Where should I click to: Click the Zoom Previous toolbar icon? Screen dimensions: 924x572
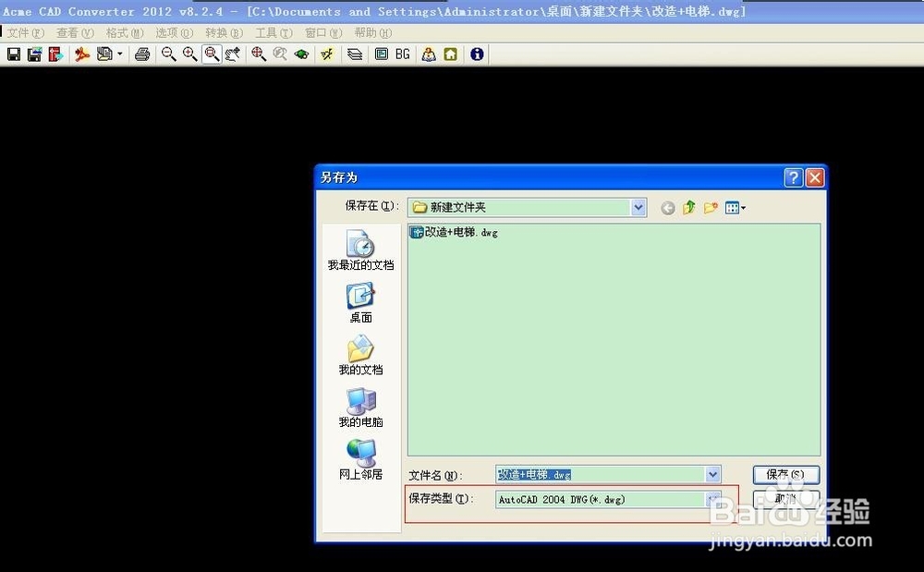(280, 55)
